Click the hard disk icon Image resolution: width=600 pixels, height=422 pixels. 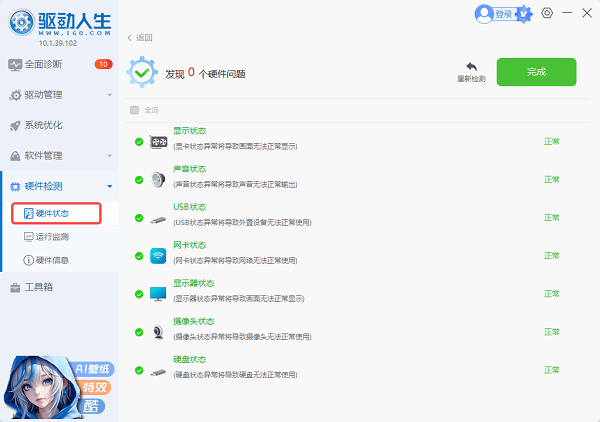(158, 373)
